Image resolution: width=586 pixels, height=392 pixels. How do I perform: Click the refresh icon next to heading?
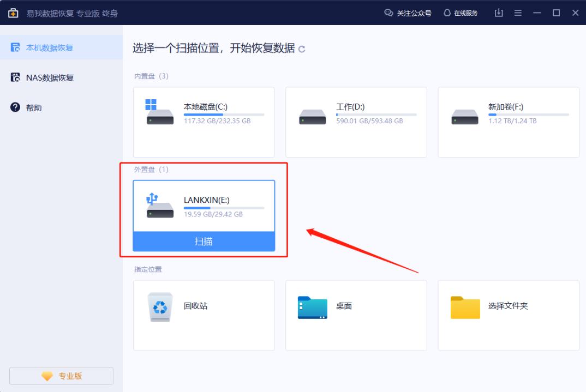click(x=301, y=49)
